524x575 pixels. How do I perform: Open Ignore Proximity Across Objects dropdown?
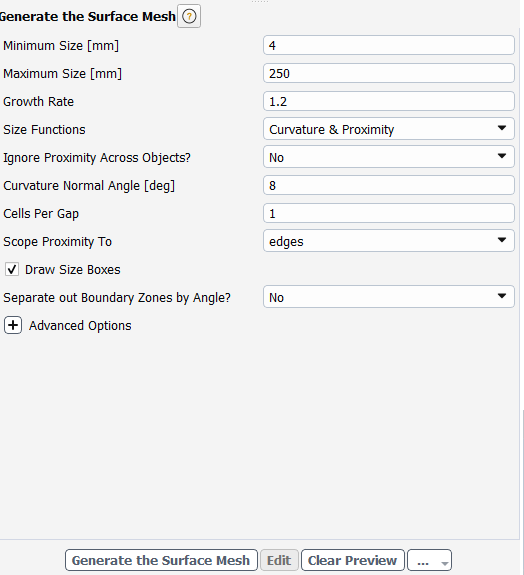tap(389, 157)
